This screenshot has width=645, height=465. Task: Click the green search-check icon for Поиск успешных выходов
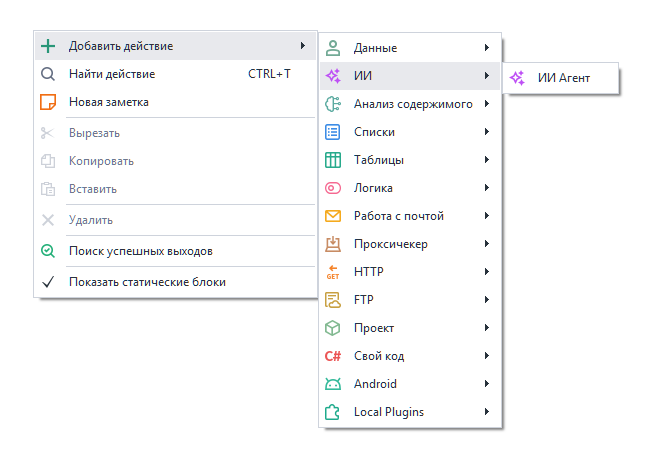tap(48, 251)
